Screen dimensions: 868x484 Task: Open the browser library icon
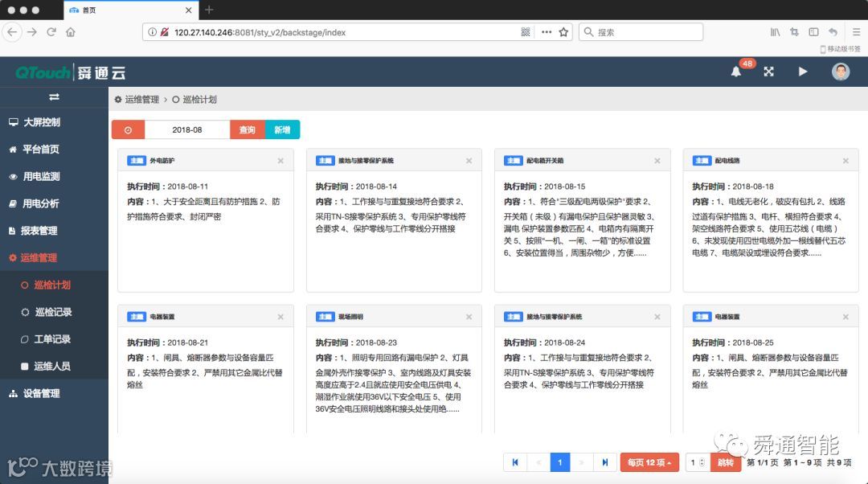(x=775, y=32)
